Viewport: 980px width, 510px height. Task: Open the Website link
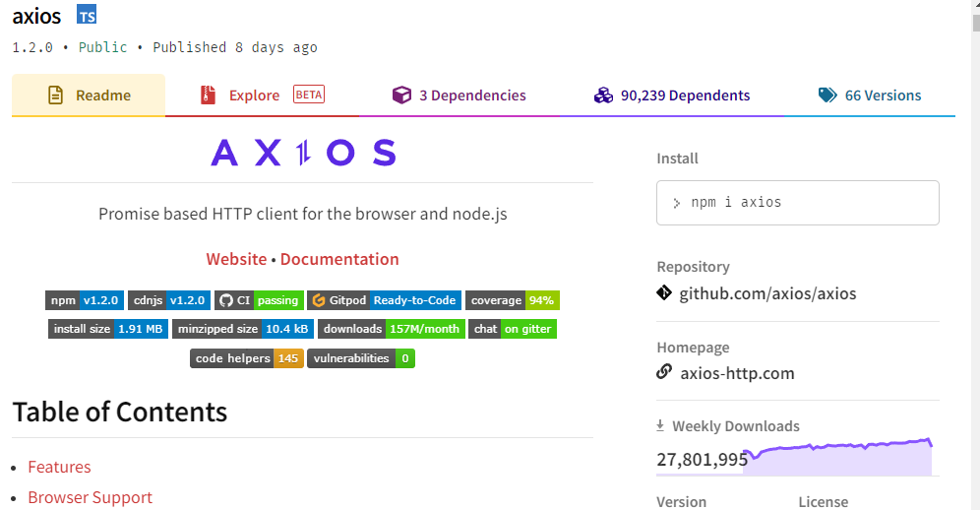(236, 259)
